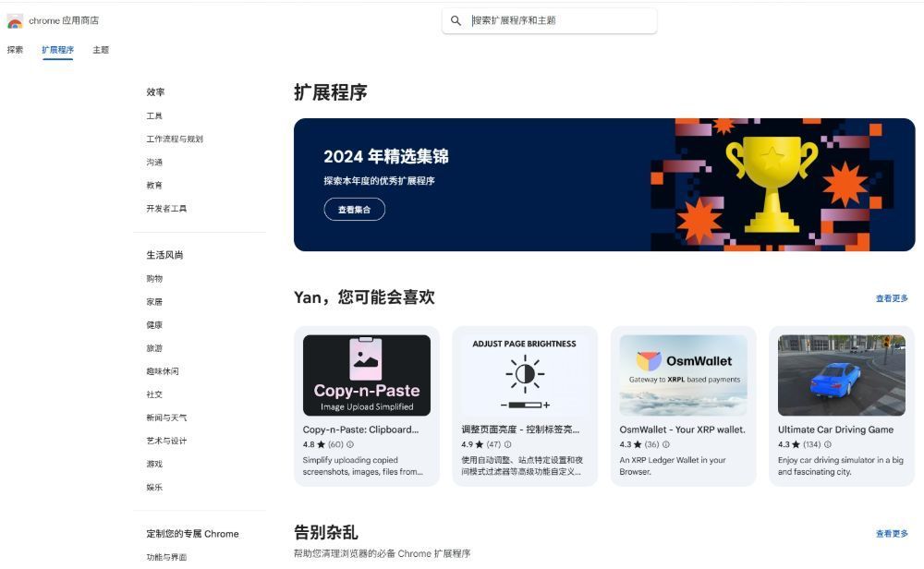Open the 主题 tab

point(101,50)
